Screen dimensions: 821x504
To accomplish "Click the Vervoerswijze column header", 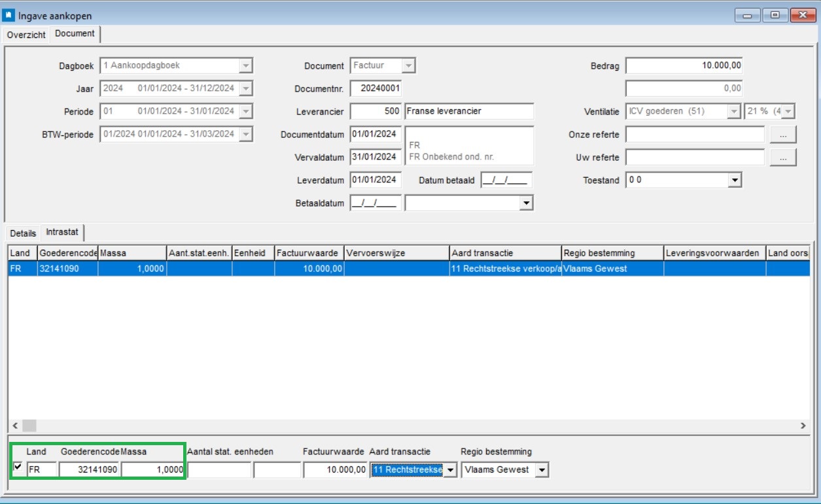I will point(397,254).
